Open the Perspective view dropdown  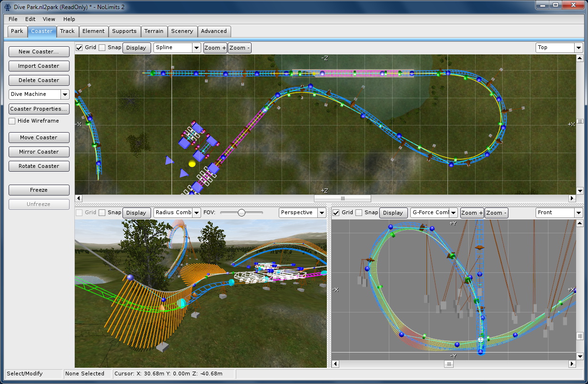pyautogui.click(x=322, y=213)
